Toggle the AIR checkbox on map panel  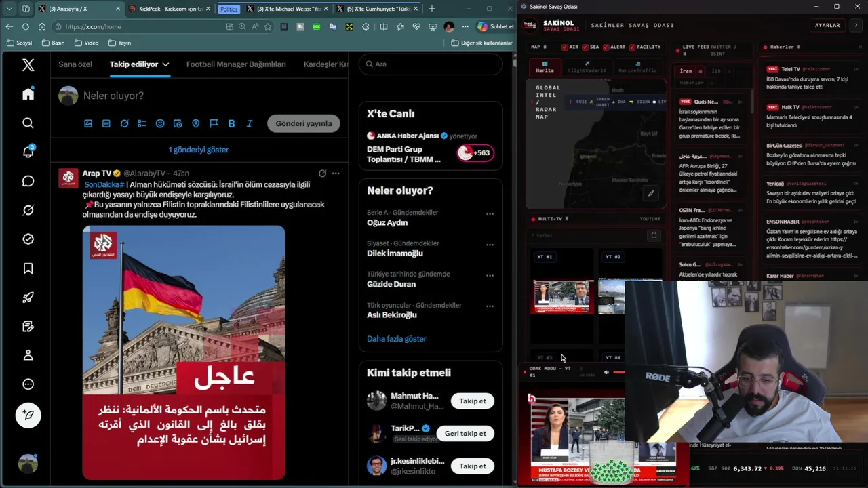565,47
